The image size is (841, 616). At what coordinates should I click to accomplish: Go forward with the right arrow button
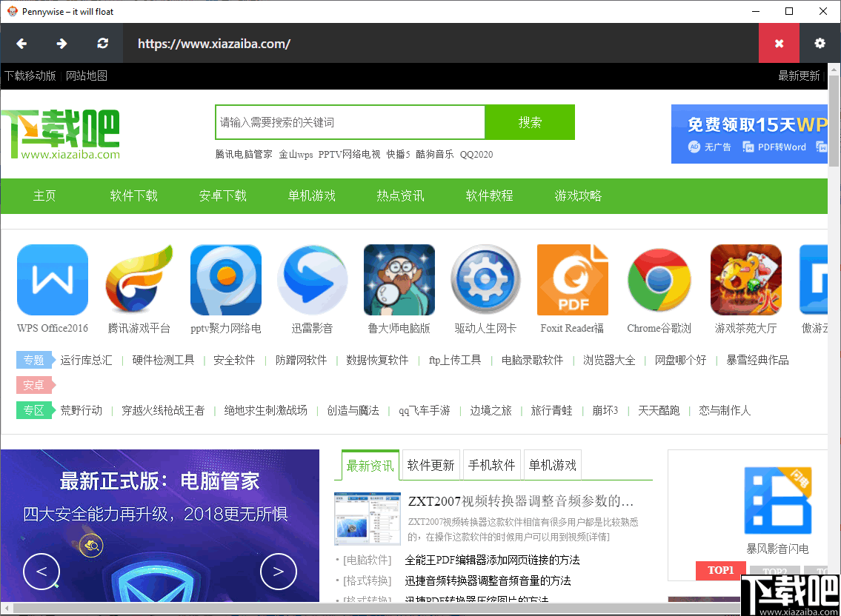(62, 44)
